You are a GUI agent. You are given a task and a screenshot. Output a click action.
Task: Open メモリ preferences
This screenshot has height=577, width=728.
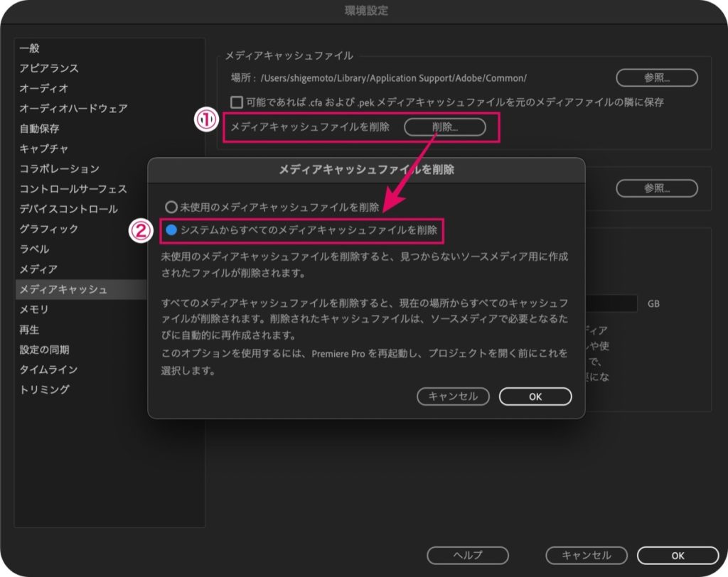[x=34, y=310]
